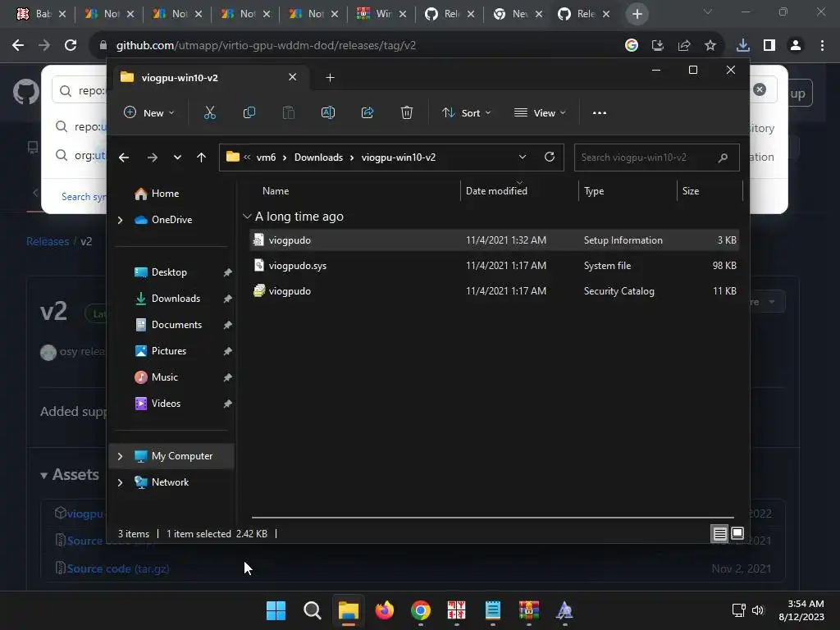Click Downloads in the address breadcrumb

[x=318, y=157]
